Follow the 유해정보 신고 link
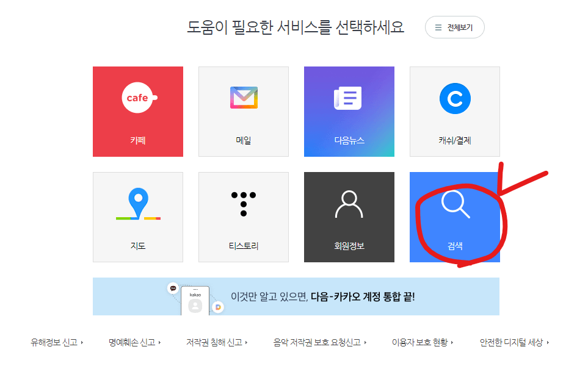The width and height of the screenshot is (588, 366). [57, 342]
